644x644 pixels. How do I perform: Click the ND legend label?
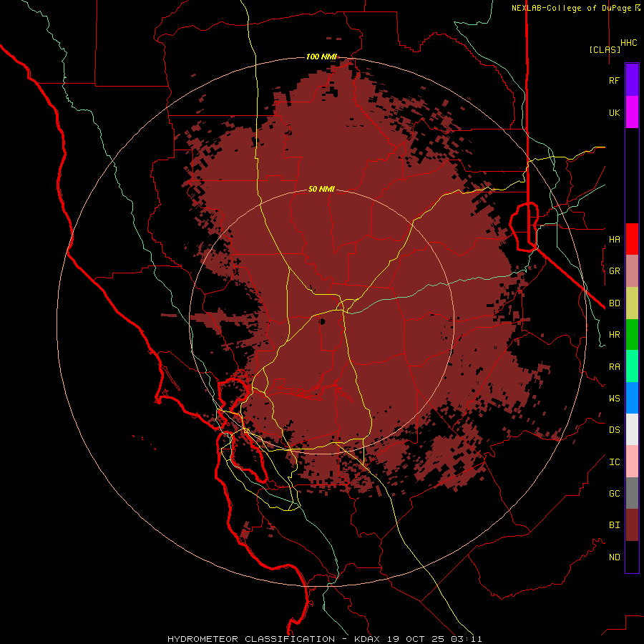pos(614,557)
